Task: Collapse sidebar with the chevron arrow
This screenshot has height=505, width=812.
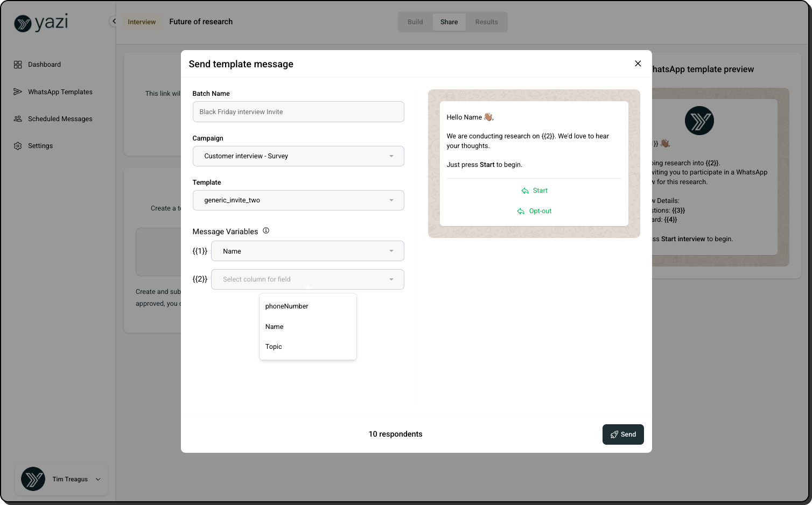Action: coord(114,22)
